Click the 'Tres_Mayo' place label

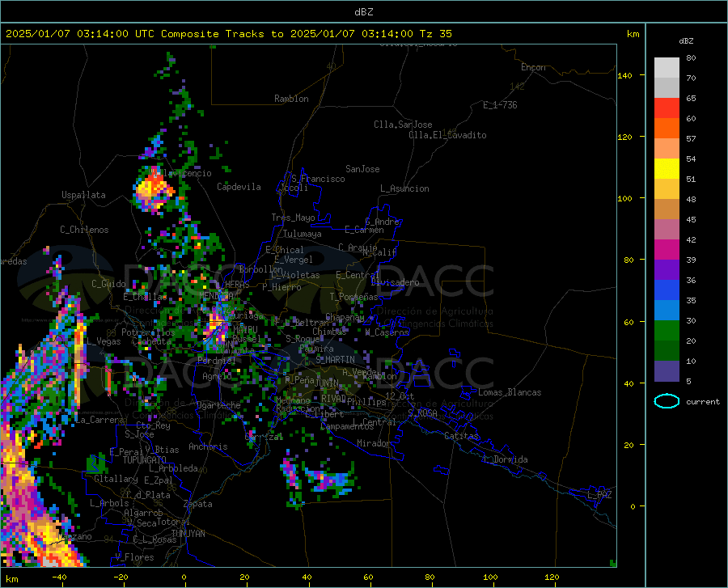point(293,218)
